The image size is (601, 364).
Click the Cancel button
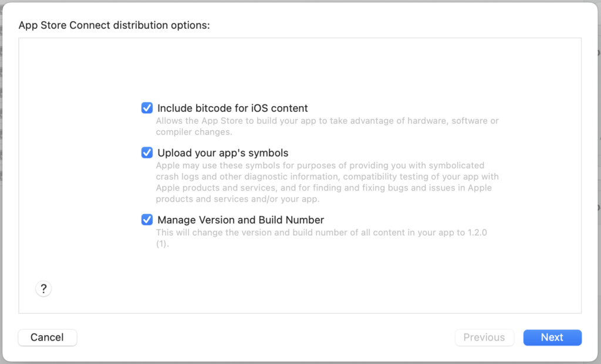(48, 337)
